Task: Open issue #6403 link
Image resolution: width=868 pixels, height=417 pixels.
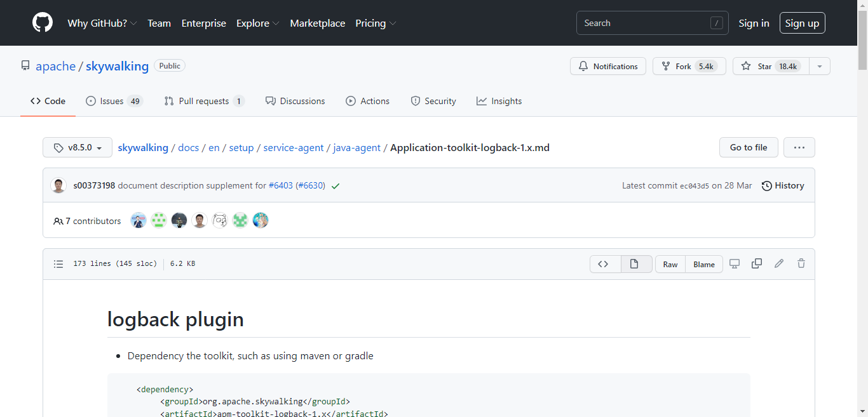Action: (281, 185)
